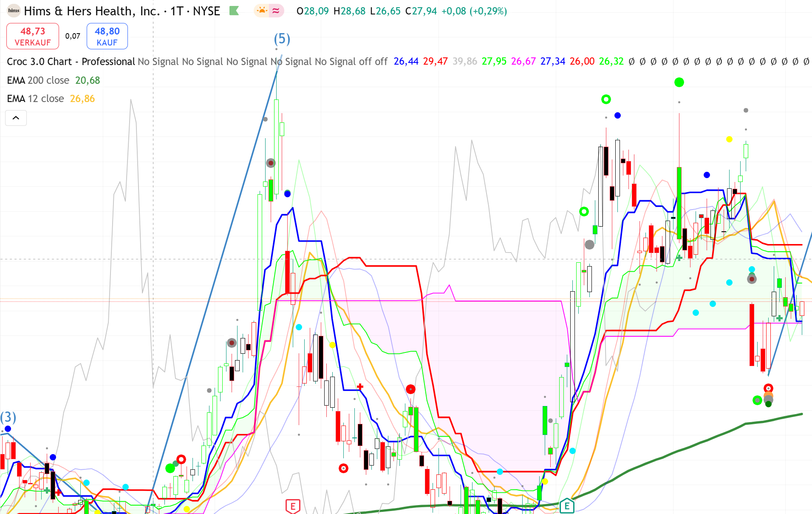Collapse the indicator legend with chevron
The height and width of the screenshot is (514, 812).
[x=16, y=118]
